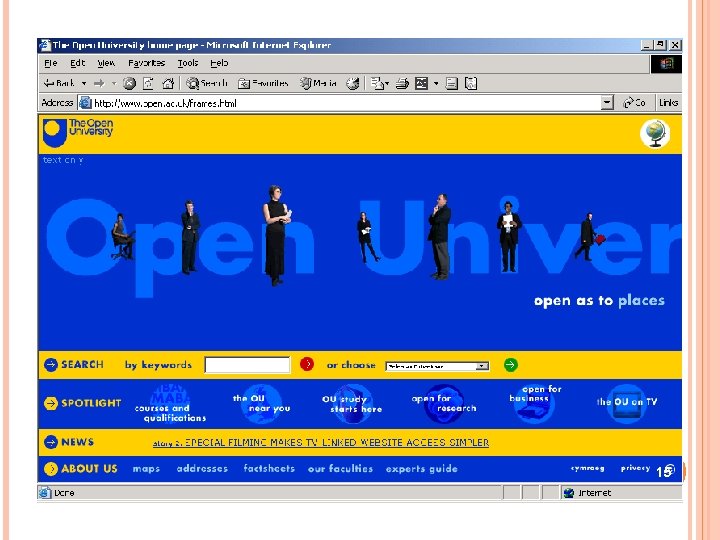
Task: Open the Edit icon dropdown arrow
Action: 436,84
